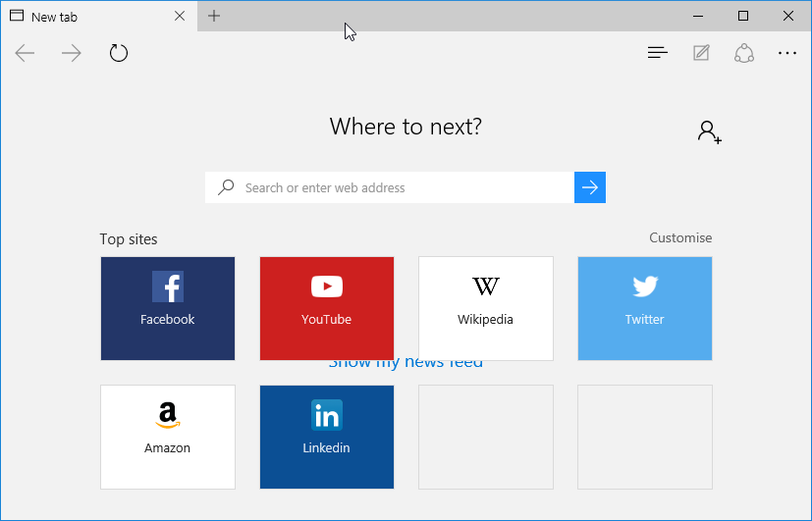Open the Hub (favorites, reading list) icon
This screenshot has height=521, width=812.
tap(658, 52)
